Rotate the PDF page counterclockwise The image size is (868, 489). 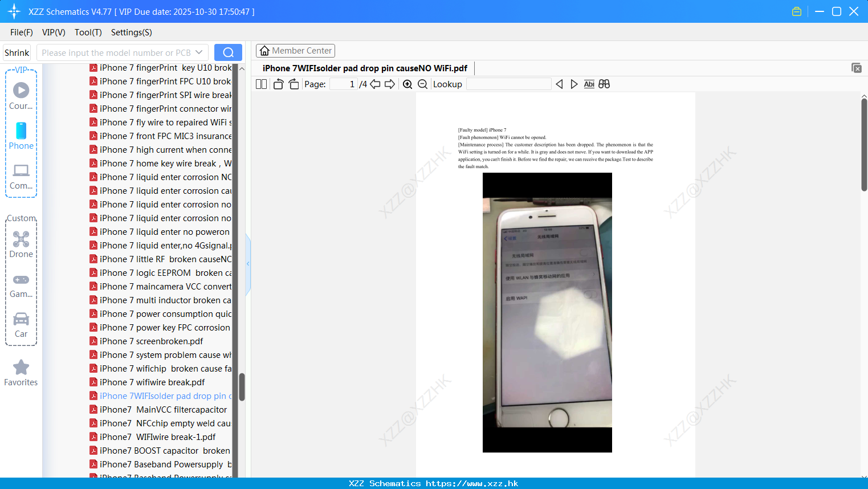(x=278, y=84)
